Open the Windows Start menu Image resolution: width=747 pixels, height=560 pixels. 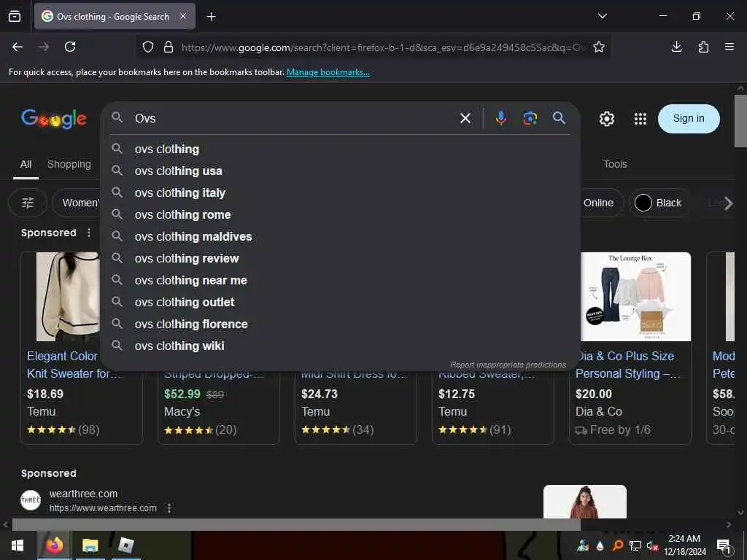point(18,545)
